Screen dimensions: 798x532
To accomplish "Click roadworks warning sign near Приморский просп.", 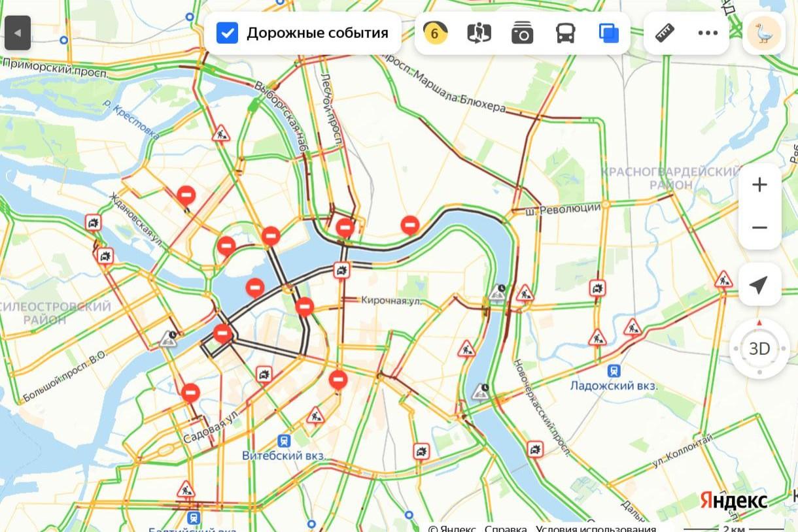I will tap(222, 134).
